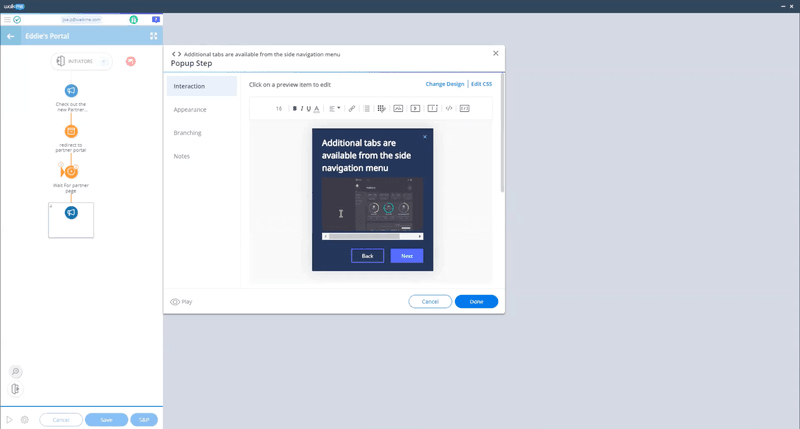The height and width of the screenshot is (429, 800).
Task: Open the HTML code view icon
Action: [x=449, y=108]
